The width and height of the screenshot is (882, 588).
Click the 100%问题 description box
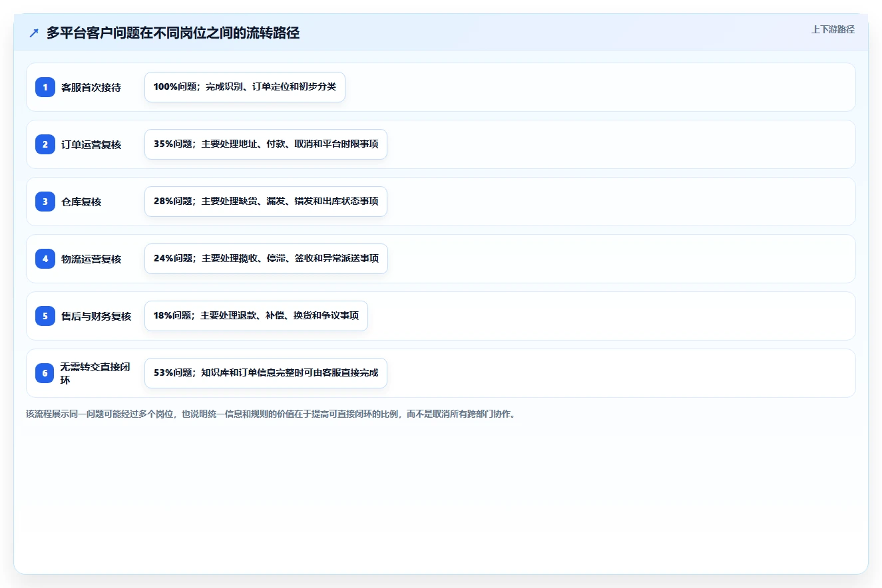pos(245,87)
